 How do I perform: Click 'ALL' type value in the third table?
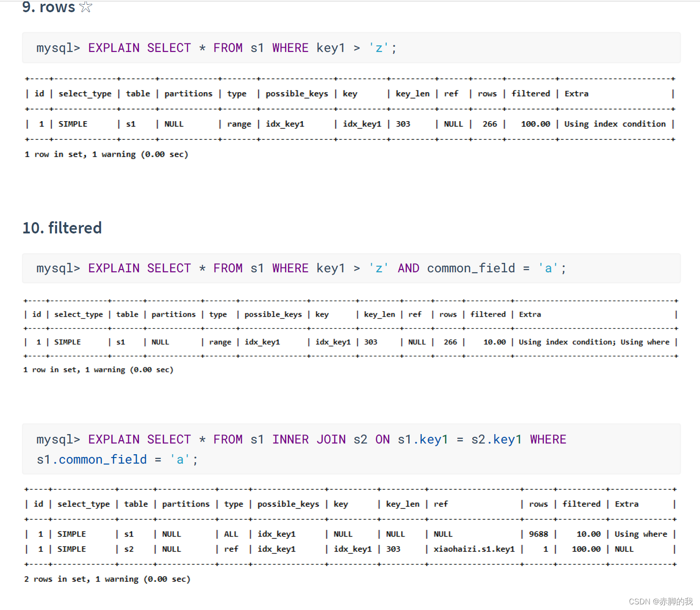tap(231, 534)
